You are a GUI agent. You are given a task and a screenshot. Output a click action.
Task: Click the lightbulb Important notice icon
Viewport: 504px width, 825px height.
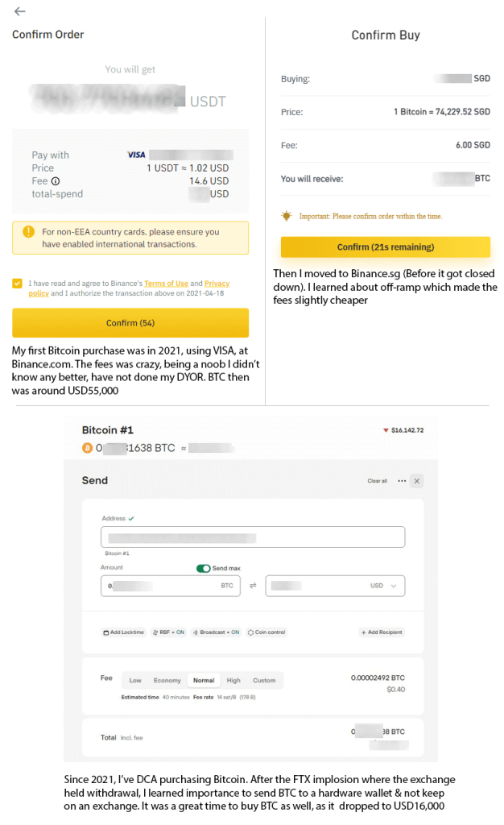tap(287, 216)
